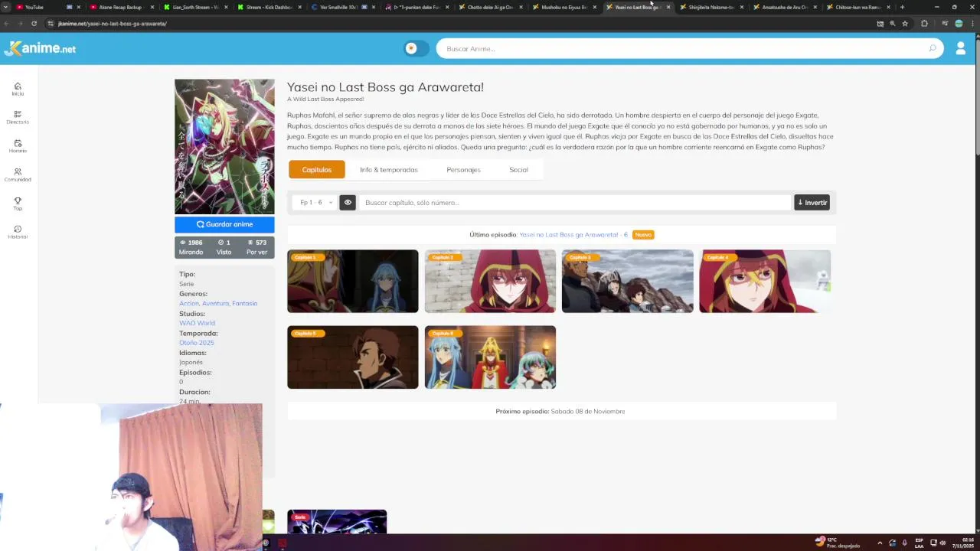Focus the Buscar capítulo number field
Viewport: 980px width, 551px height.
[575, 203]
